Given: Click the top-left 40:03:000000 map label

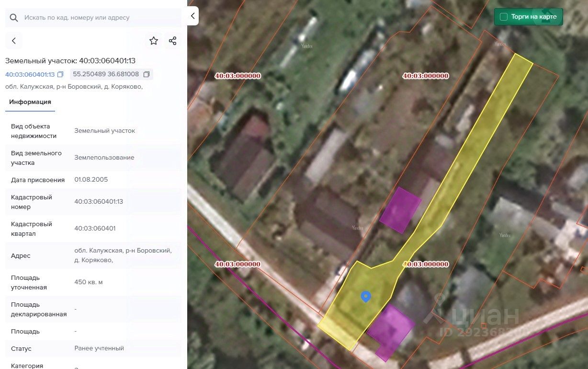Looking at the screenshot, I should pos(237,76).
